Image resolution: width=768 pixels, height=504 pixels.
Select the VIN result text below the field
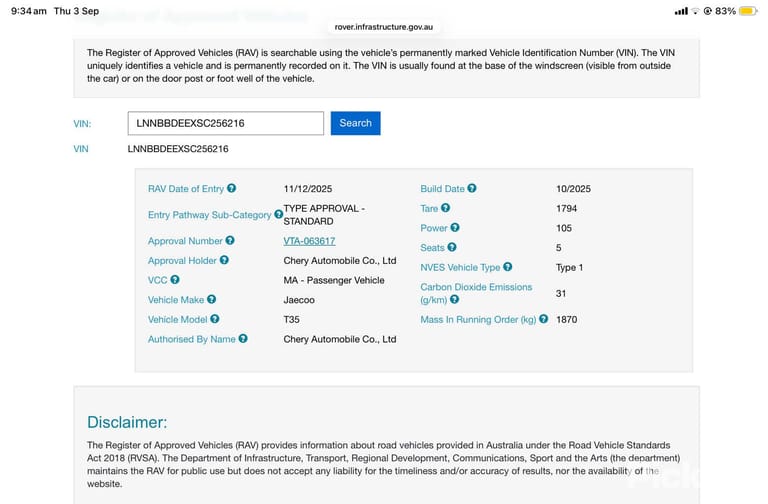pos(178,149)
